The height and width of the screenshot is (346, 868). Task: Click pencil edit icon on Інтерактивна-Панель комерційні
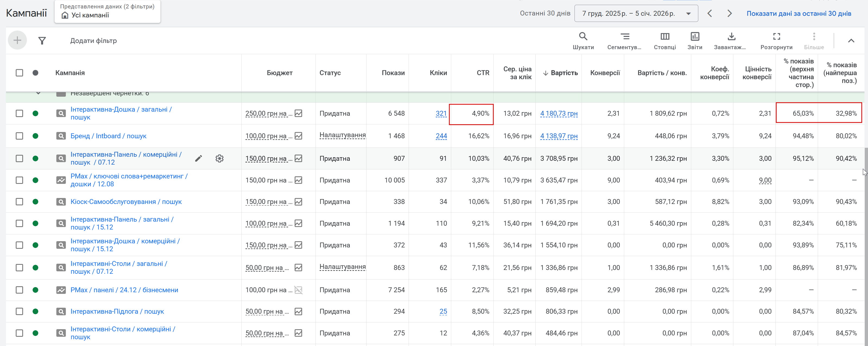click(198, 158)
